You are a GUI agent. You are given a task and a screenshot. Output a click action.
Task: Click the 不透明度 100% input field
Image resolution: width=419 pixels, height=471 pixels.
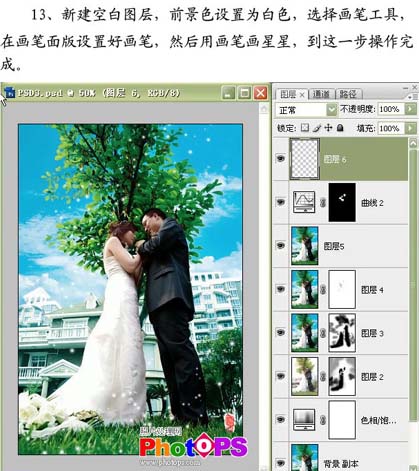[391, 109]
